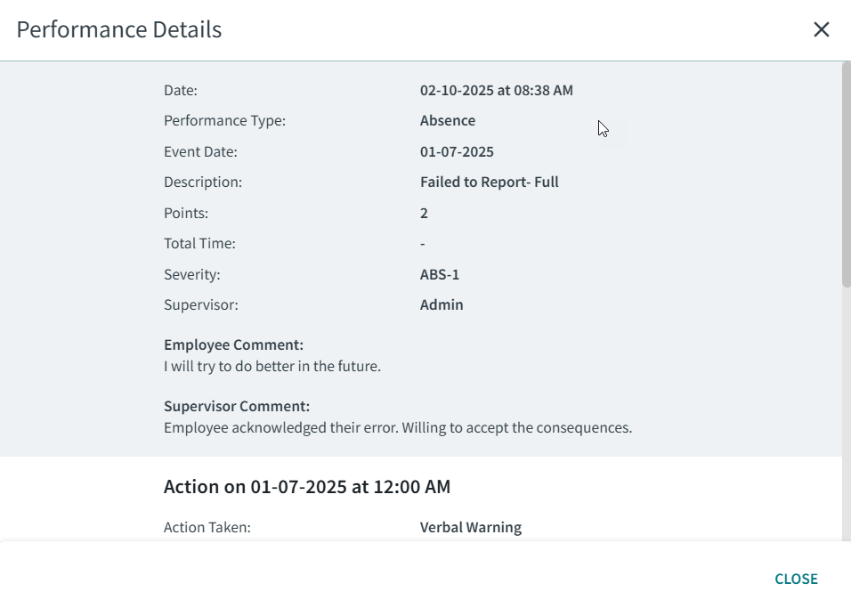Click the Supervisor Comment heading
The width and height of the screenshot is (851, 616).
(x=237, y=406)
